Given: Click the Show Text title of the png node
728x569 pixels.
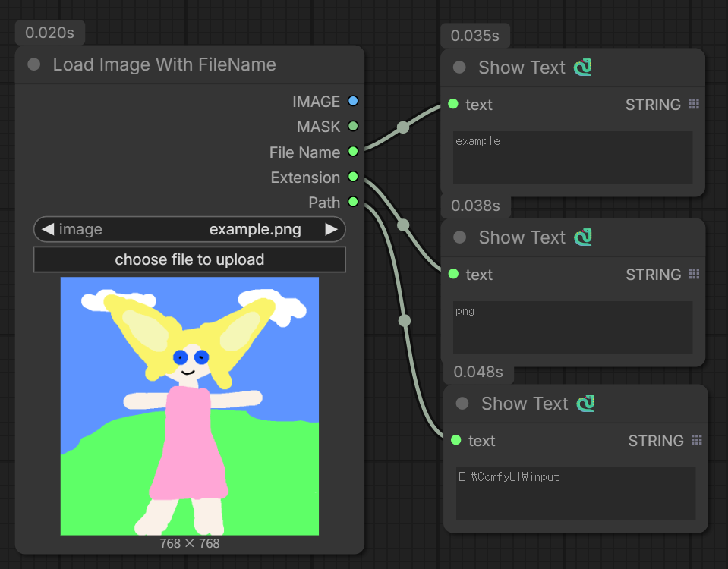Looking at the screenshot, I should point(522,237).
